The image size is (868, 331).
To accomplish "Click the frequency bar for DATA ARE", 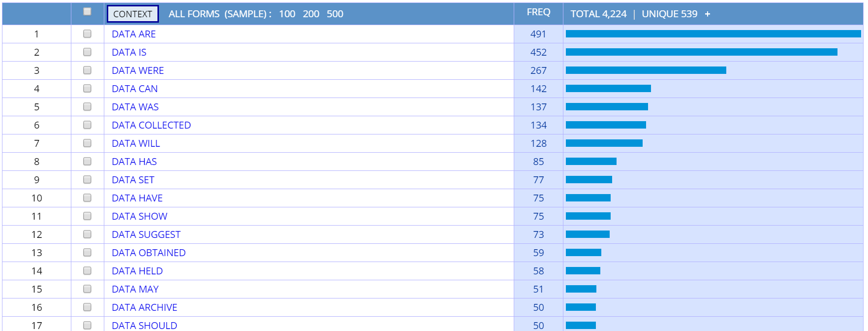I will 713,34.
